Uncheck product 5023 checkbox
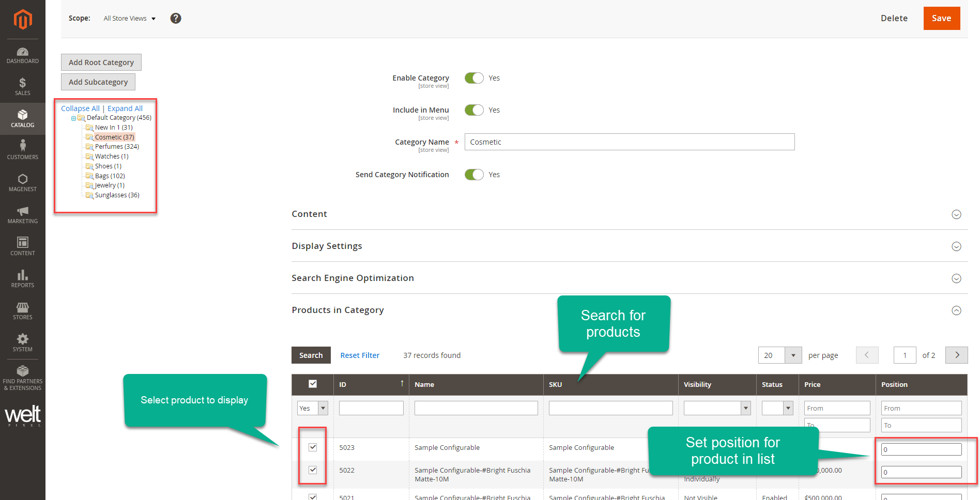This screenshot has width=980, height=500. [x=313, y=447]
